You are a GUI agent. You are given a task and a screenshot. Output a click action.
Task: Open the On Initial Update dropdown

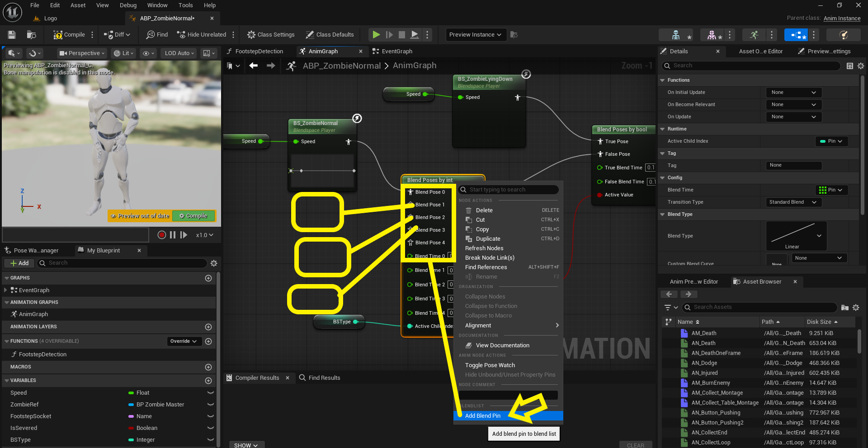793,93
